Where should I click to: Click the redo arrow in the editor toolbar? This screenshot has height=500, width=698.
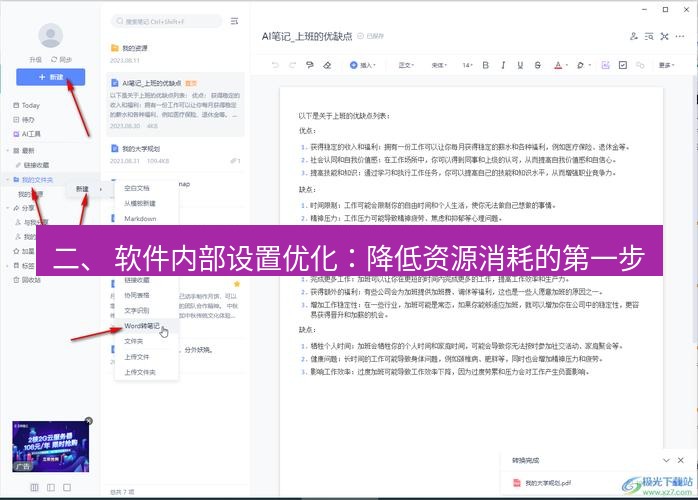point(292,65)
